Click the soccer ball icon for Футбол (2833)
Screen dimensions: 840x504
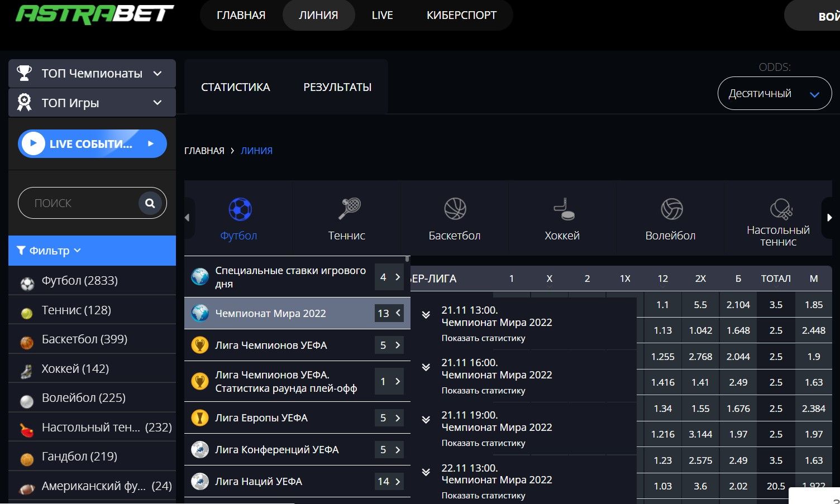tap(27, 284)
